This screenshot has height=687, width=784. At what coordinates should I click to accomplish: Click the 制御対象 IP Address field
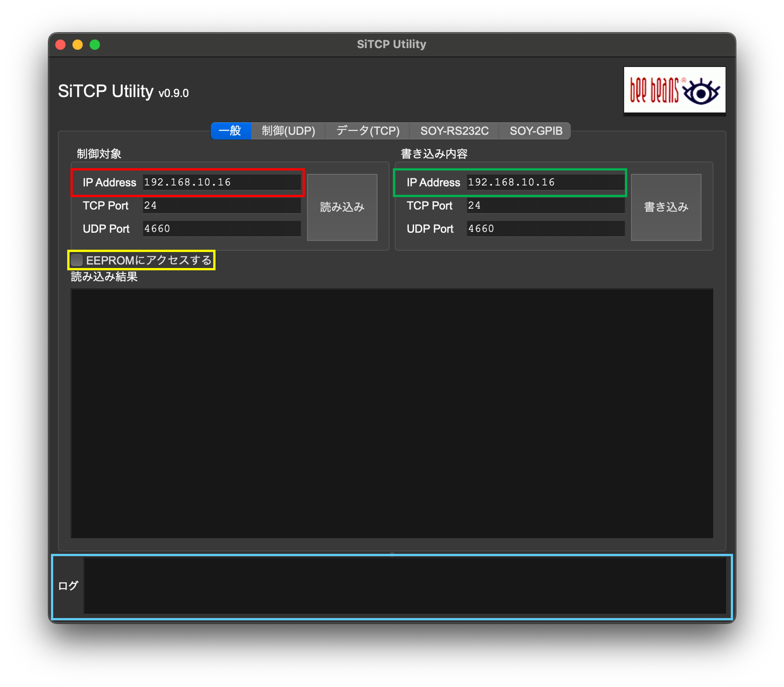tap(222, 183)
